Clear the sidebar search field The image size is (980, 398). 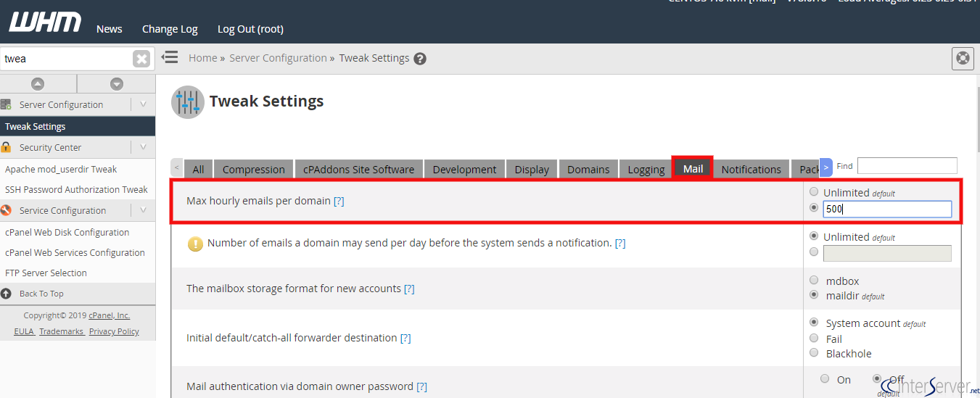coord(141,59)
